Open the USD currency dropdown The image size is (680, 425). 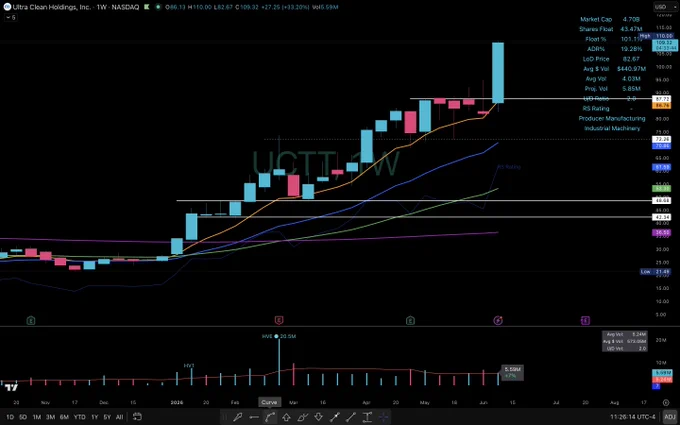click(666, 7)
